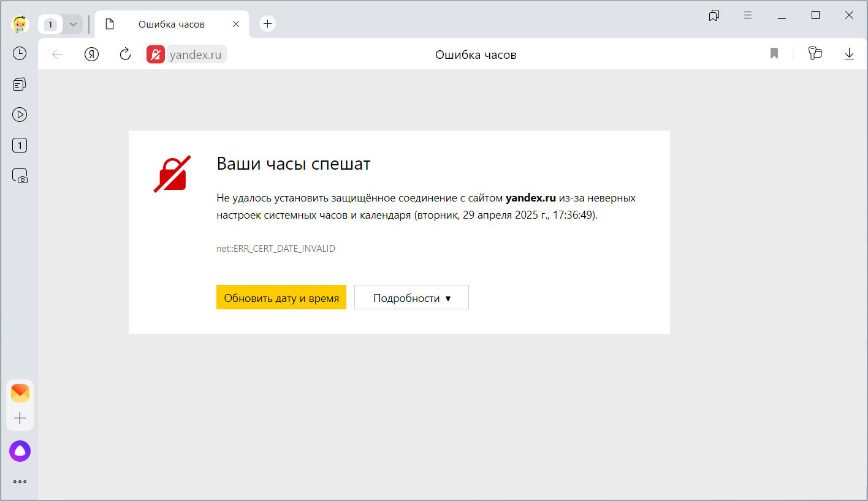This screenshot has width=868, height=501.
Task: Reload the current page
Action: point(125,55)
